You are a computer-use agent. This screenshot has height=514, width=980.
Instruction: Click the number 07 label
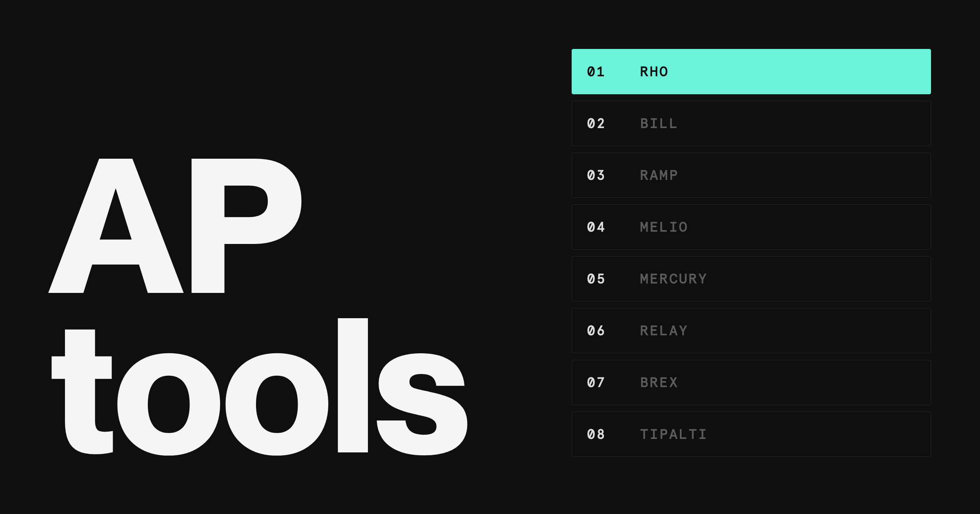pyautogui.click(x=596, y=383)
